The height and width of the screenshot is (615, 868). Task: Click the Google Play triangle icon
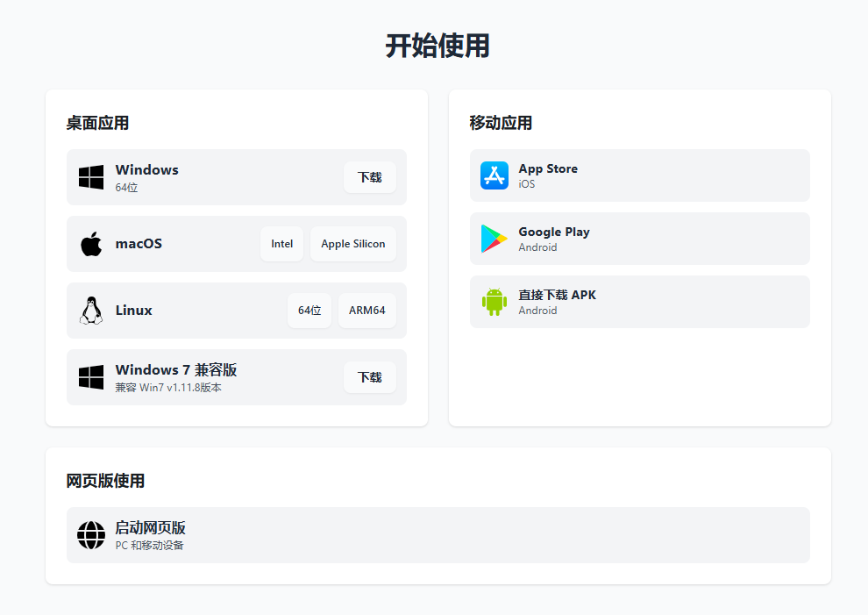pyautogui.click(x=494, y=239)
